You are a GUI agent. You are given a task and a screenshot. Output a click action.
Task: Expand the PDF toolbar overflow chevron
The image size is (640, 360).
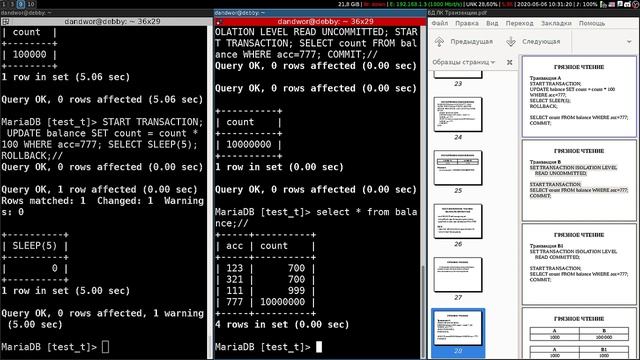coord(629,42)
